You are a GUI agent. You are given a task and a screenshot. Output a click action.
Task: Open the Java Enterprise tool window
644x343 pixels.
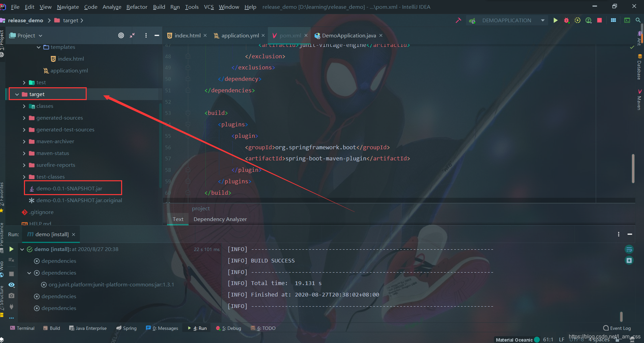[x=88, y=328]
